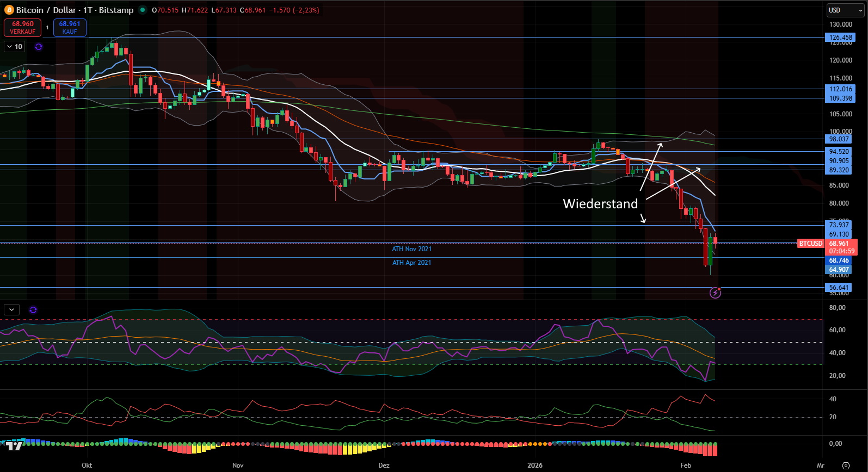Expand the lower pane legend chevron

pyautogui.click(x=12, y=310)
